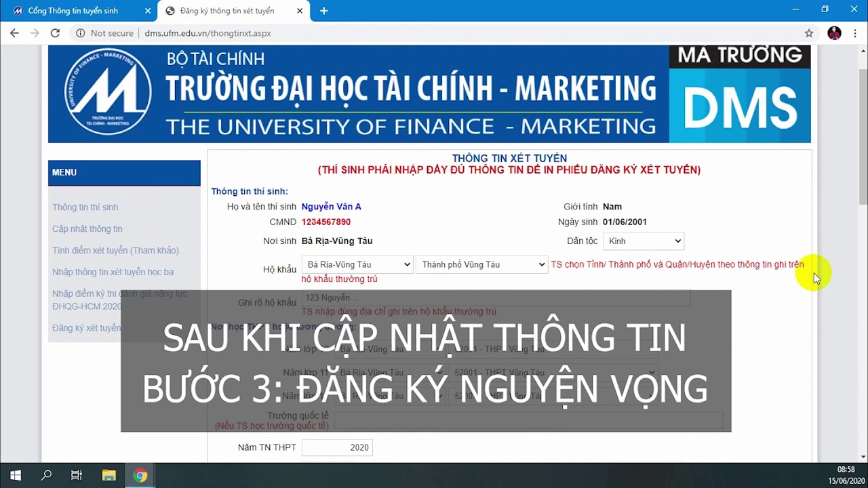Click the birth date 01/06/2001

pyautogui.click(x=625, y=222)
